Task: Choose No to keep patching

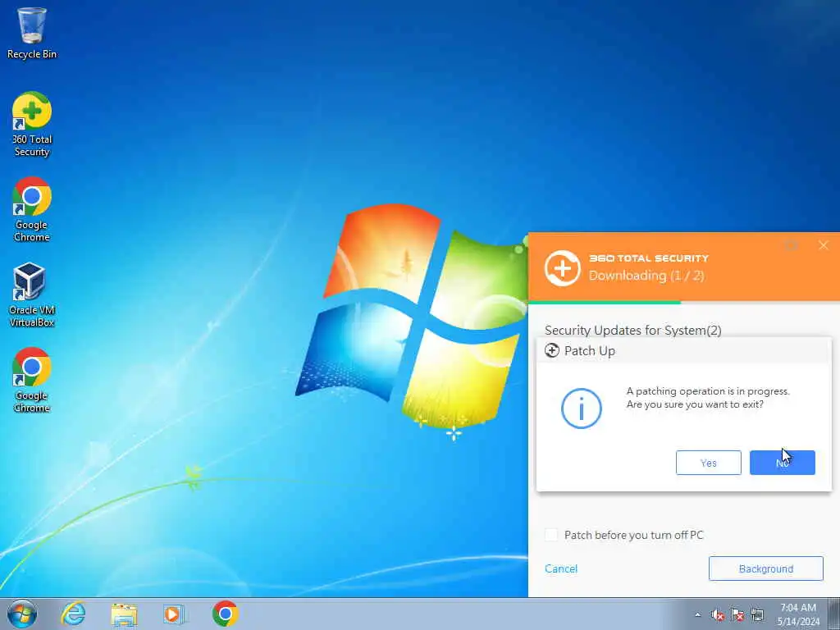Action: point(782,463)
